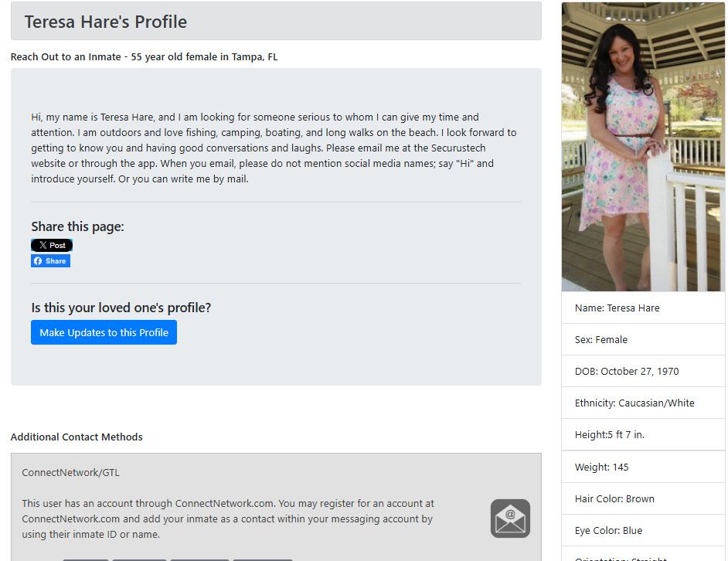The width and height of the screenshot is (728, 561).
Task: Click the Facebook Share button
Action: (x=50, y=261)
